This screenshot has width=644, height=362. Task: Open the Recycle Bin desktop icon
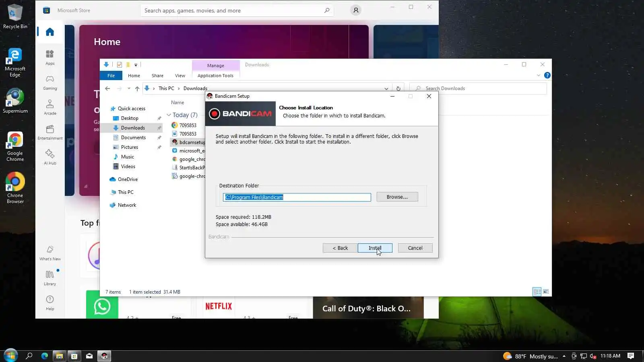(15, 16)
